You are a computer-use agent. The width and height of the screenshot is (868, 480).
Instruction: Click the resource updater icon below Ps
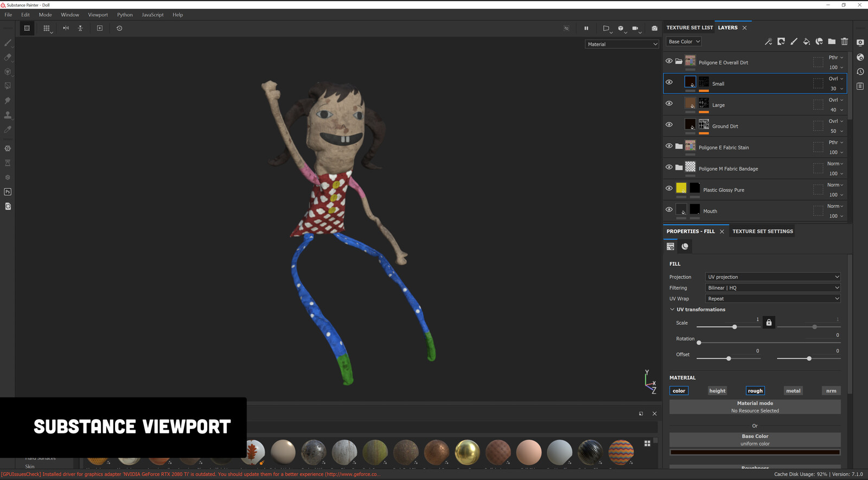(x=8, y=206)
